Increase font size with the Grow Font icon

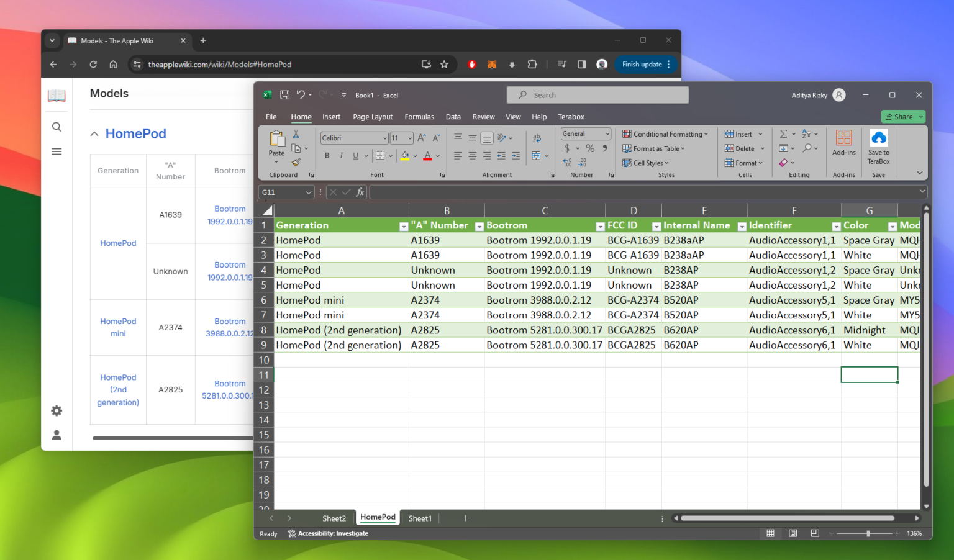(421, 138)
